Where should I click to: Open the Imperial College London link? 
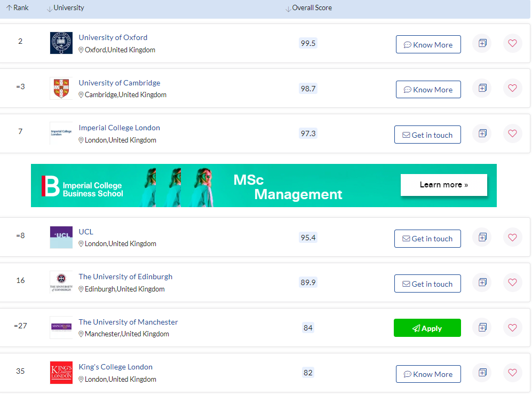click(x=119, y=128)
